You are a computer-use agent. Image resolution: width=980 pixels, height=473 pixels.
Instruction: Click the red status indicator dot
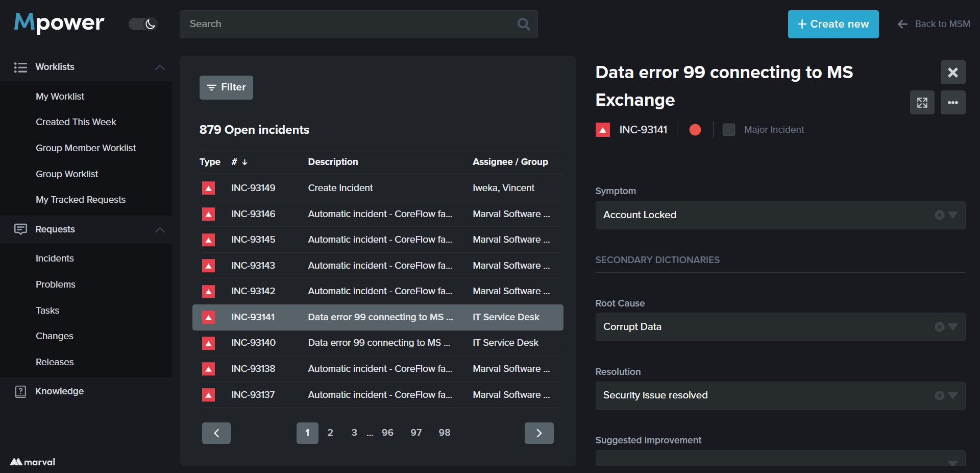click(695, 130)
